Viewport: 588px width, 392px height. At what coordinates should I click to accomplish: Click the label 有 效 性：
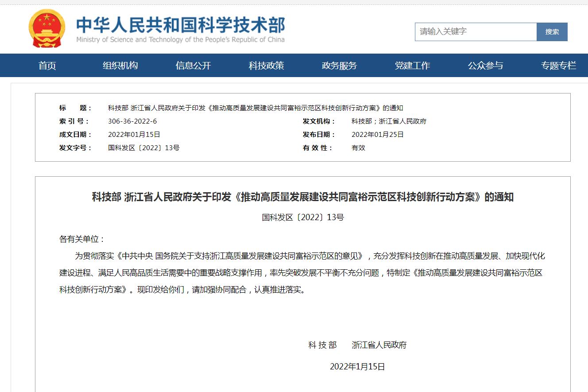[x=317, y=148]
